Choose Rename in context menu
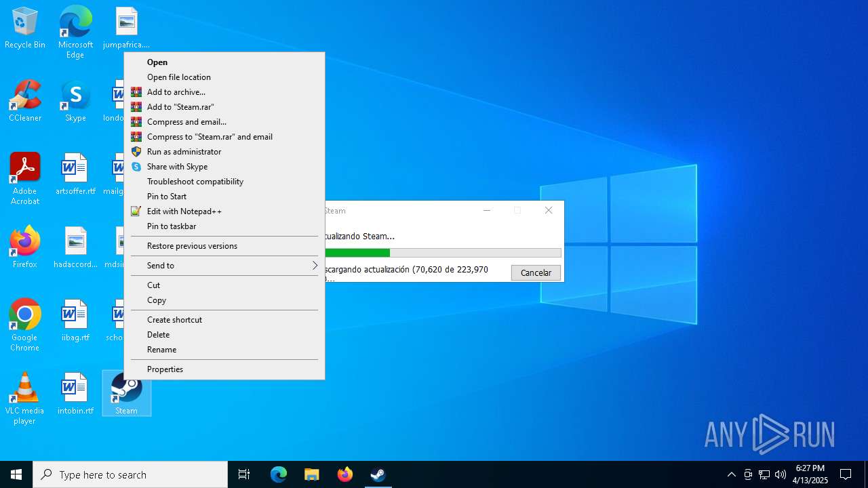Image resolution: width=868 pixels, height=488 pixels. (x=224, y=350)
